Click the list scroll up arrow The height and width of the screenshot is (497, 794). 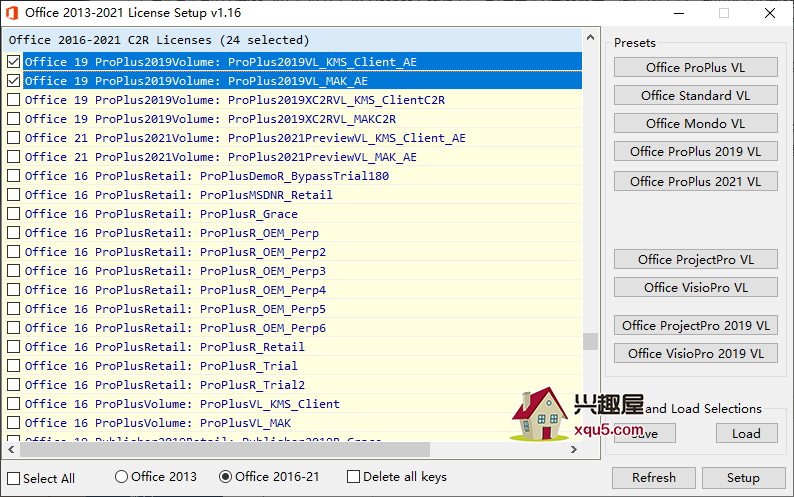pos(590,37)
